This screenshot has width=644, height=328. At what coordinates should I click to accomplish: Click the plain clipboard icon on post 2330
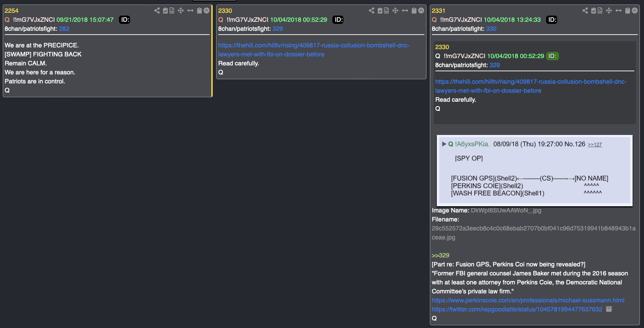[414, 10]
